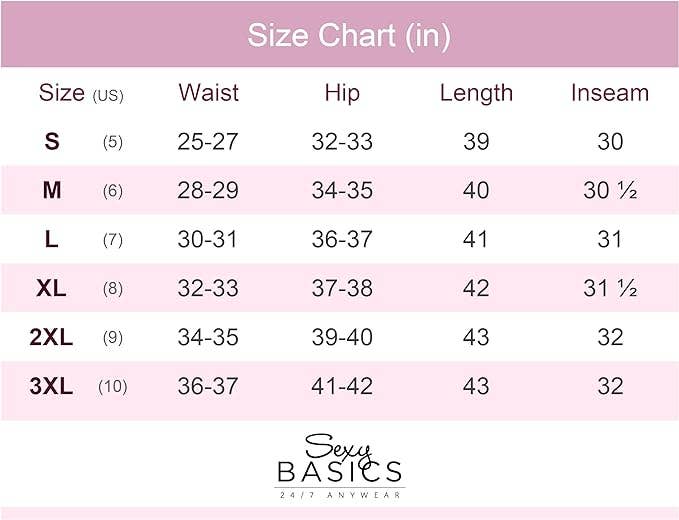Choose the XL size row label
Viewport: 679px width, 520px height.
pos(51,289)
